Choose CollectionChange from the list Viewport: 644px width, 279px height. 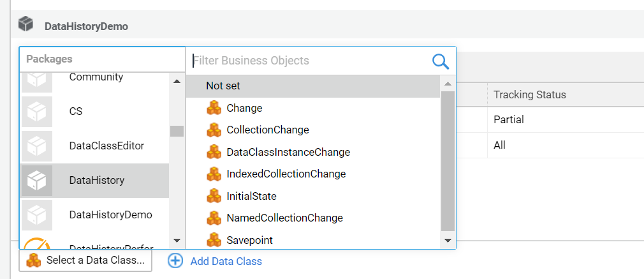click(313, 130)
